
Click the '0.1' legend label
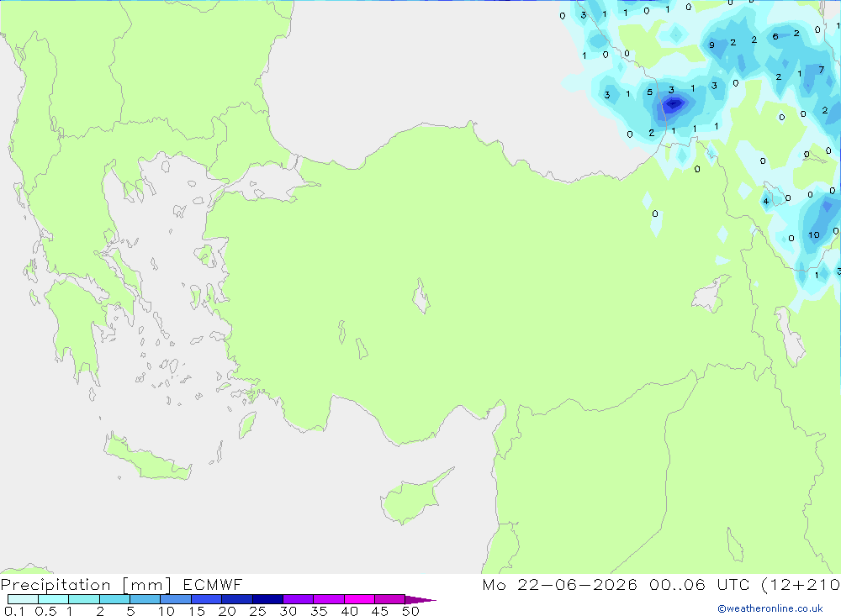[14, 611]
